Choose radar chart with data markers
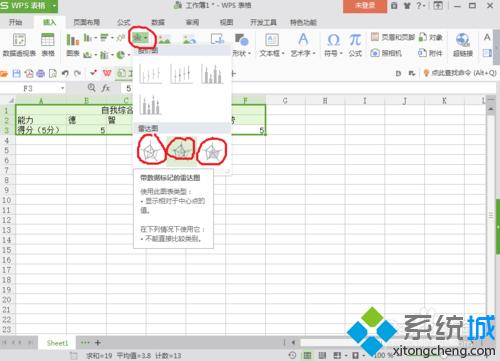The height and width of the screenshot is (361, 500). tap(181, 150)
